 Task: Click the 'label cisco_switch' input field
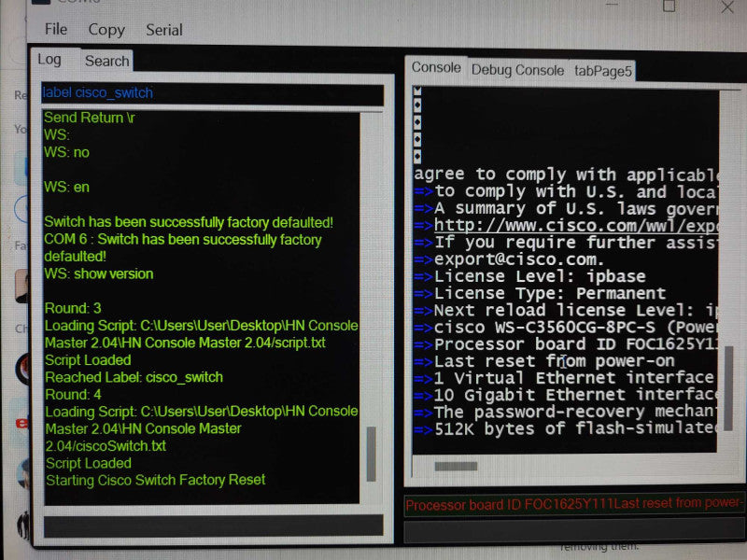click(213, 93)
